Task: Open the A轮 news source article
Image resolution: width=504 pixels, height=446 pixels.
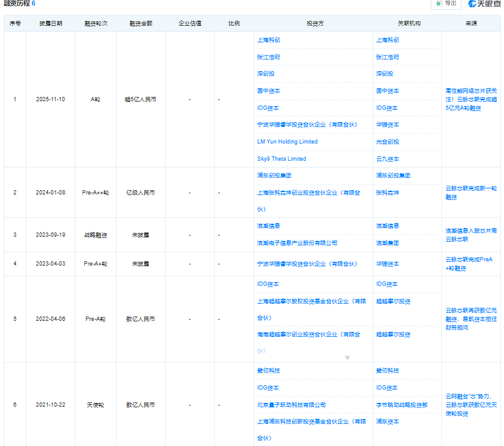Action: click(x=471, y=99)
